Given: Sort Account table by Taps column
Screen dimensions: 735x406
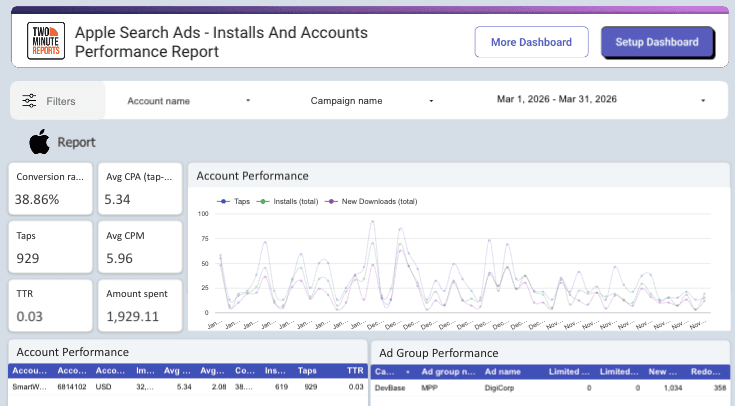Looking at the screenshot, I should point(307,371).
